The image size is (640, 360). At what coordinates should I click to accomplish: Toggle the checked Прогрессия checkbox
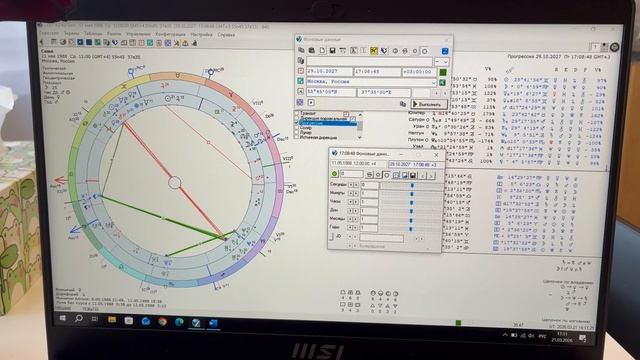coord(296,123)
